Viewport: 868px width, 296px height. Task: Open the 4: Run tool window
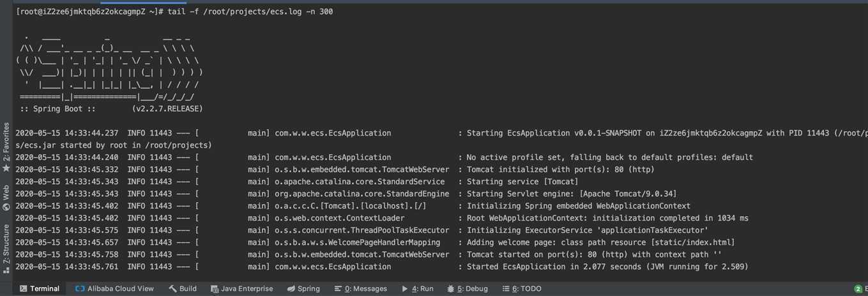point(417,288)
